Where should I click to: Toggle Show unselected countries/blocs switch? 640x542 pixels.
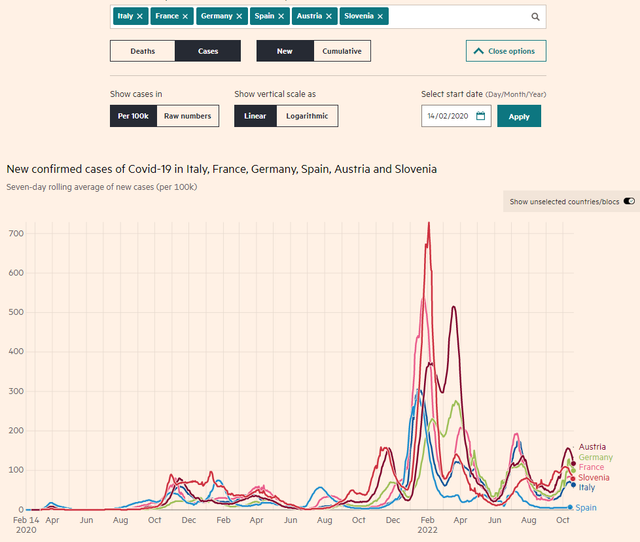(629, 202)
